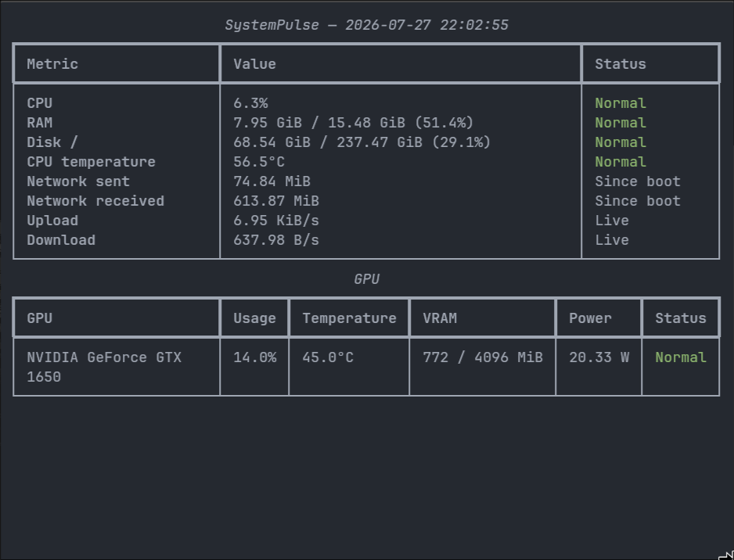This screenshot has width=734, height=560.
Task: Click the 56.5°C temperature value
Action: 259,162
